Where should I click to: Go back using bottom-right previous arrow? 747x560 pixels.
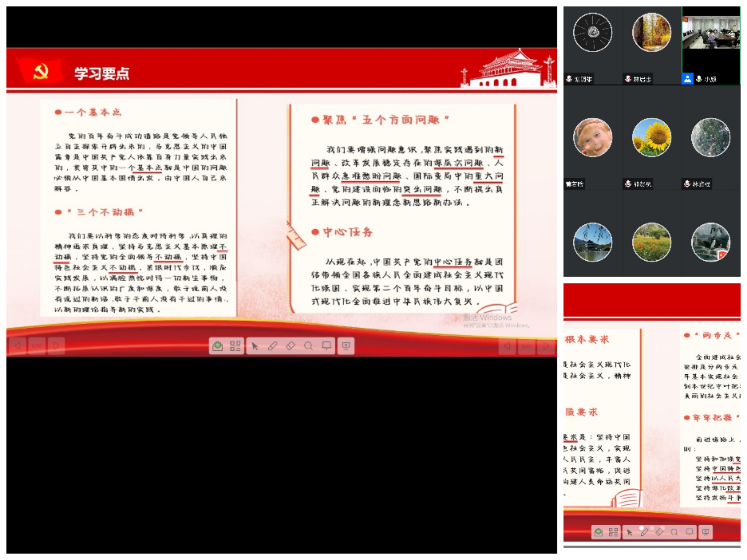click(507, 346)
